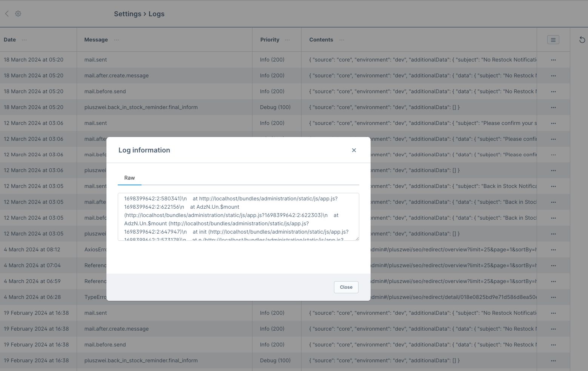Dismiss the Log information dialog with the X

[354, 150]
